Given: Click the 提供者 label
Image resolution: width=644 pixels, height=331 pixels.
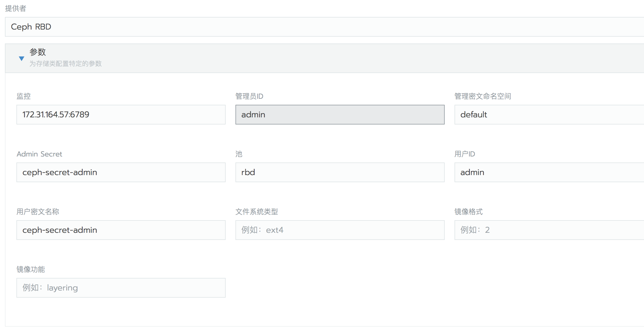Looking at the screenshot, I should pyautogui.click(x=16, y=8).
